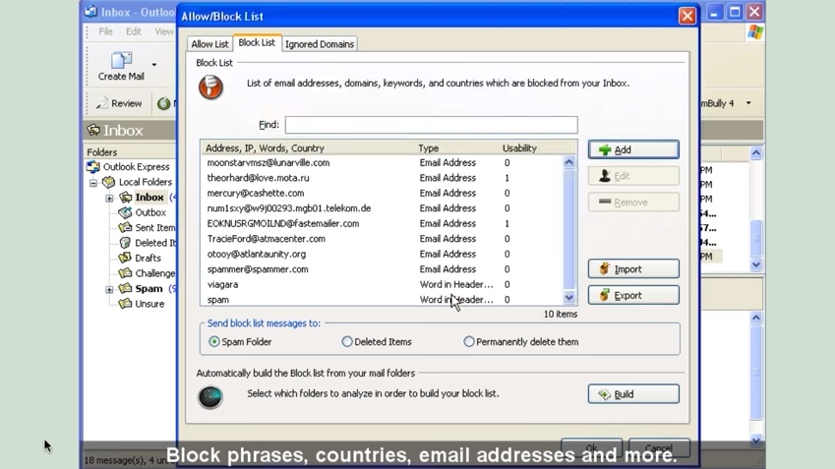
Task: Open the View menu in Outlook Express
Action: [x=163, y=32]
